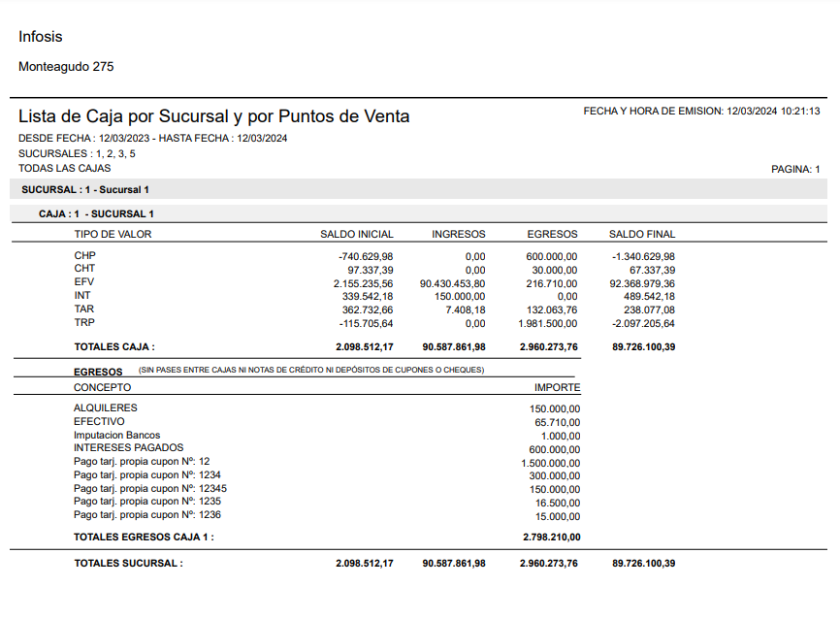Click TAR ingresos value 7.408,18

click(466, 309)
